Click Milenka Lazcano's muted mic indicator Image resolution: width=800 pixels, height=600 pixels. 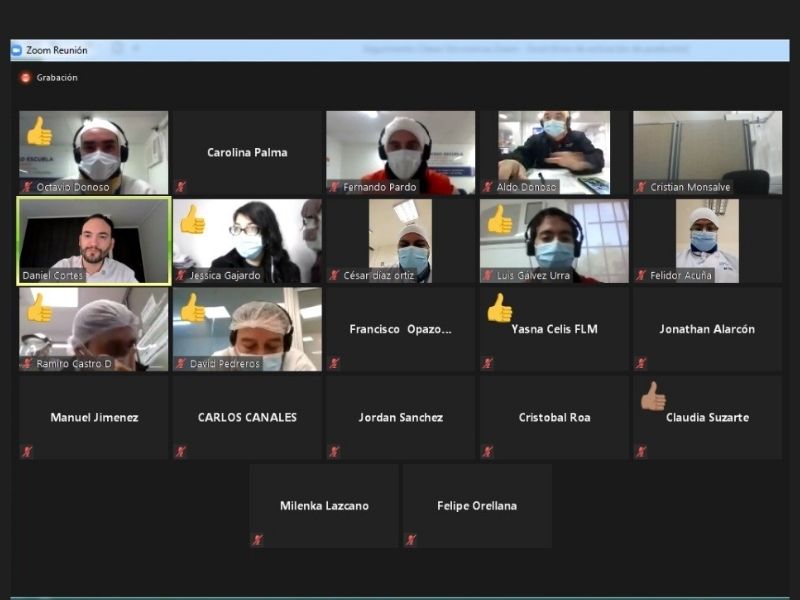pyautogui.click(x=257, y=540)
